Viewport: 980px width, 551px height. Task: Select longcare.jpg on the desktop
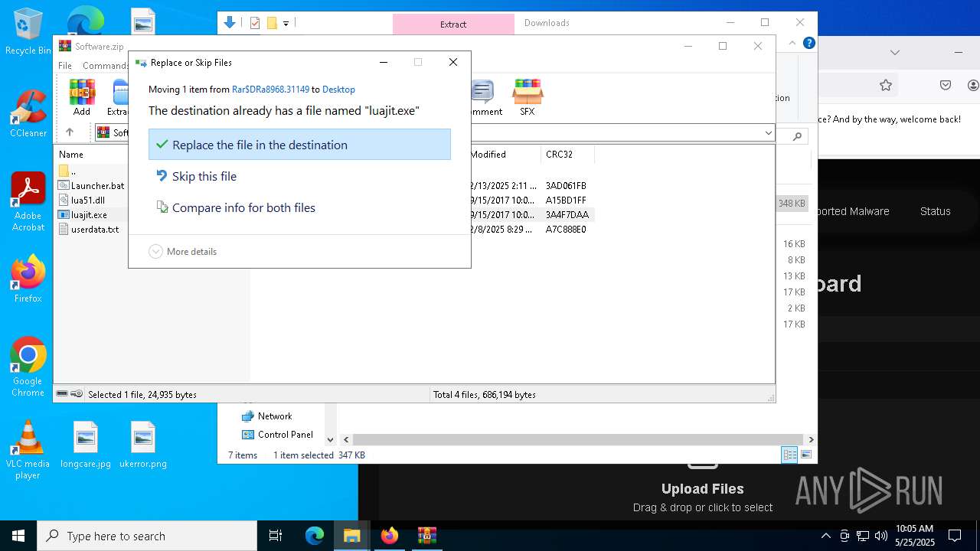coord(86,445)
